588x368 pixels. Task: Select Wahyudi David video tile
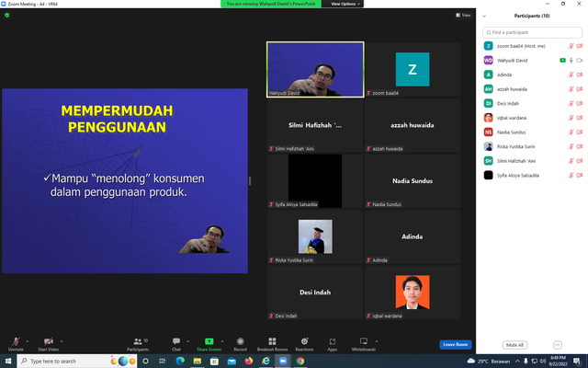coord(315,70)
